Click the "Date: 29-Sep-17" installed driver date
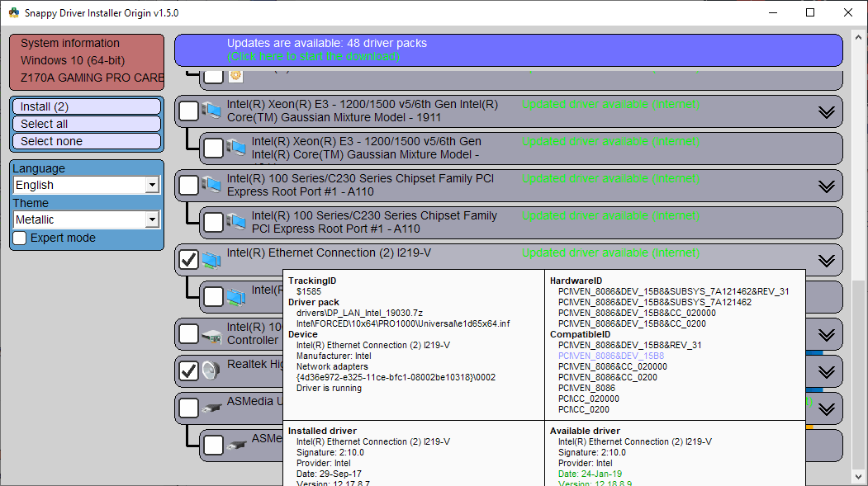The width and height of the screenshot is (868, 486). [329, 474]
